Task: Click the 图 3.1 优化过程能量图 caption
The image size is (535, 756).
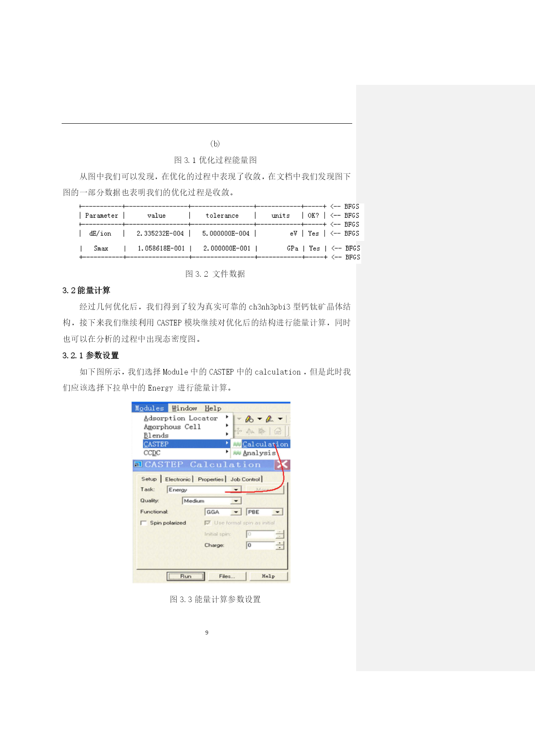Action: (215, 160)
